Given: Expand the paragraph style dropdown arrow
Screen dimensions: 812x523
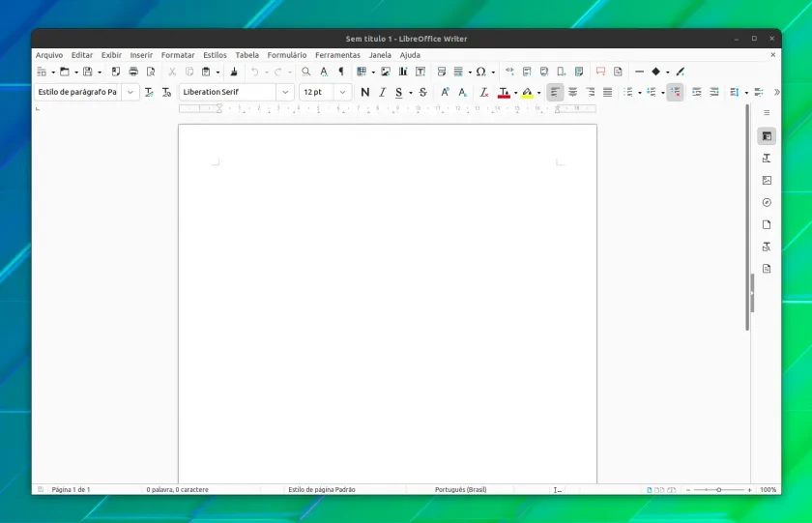Looking at the screenshot, I should point(130,92).
